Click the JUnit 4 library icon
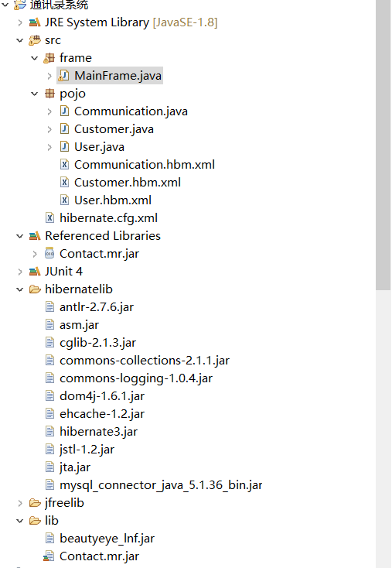This screenshot has width=392, height=568. point(35,272)
